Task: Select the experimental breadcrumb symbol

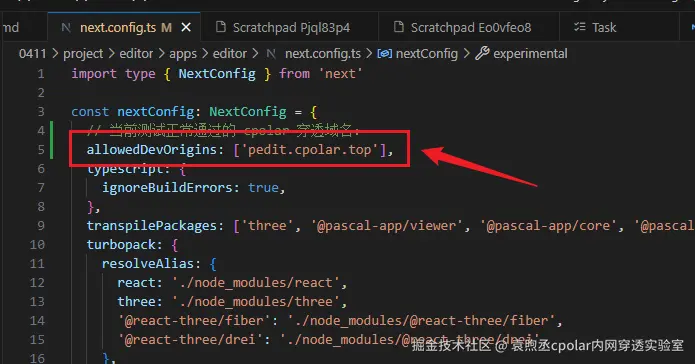Action: coord(530,54)
